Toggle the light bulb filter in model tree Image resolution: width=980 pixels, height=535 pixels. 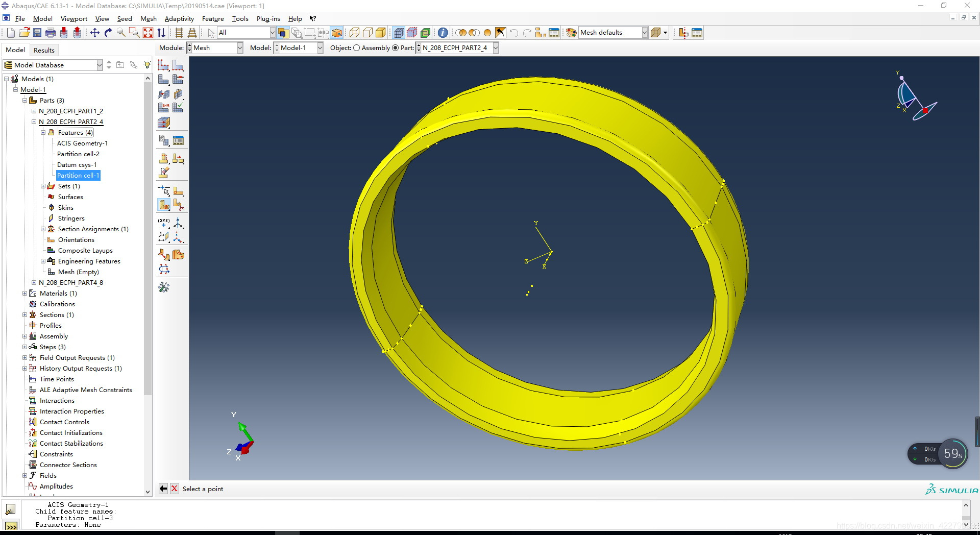coord(147,65)
